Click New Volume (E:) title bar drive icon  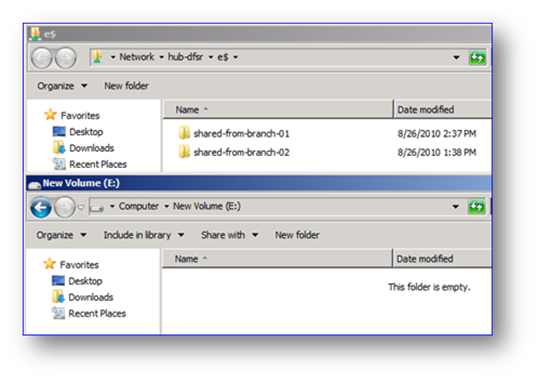coord(34,185)
